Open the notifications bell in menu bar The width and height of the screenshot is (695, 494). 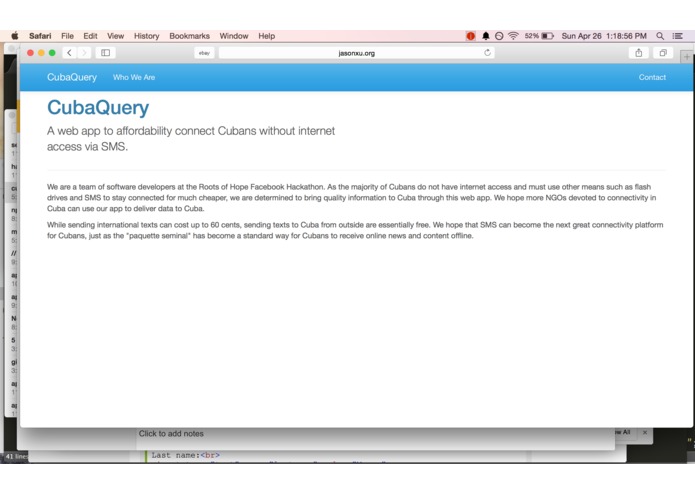coord(486,36)
